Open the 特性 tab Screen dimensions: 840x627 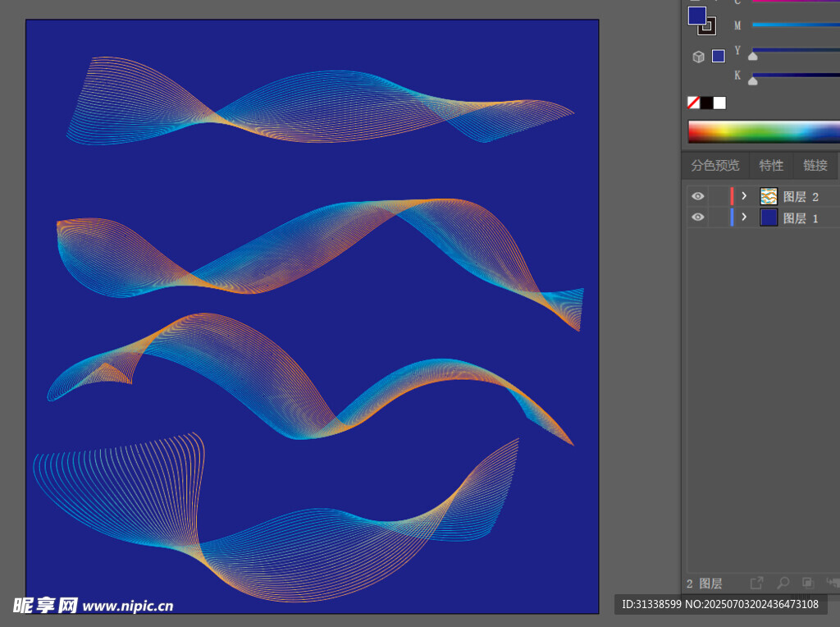pyautogui.click(x=771, y=165)
